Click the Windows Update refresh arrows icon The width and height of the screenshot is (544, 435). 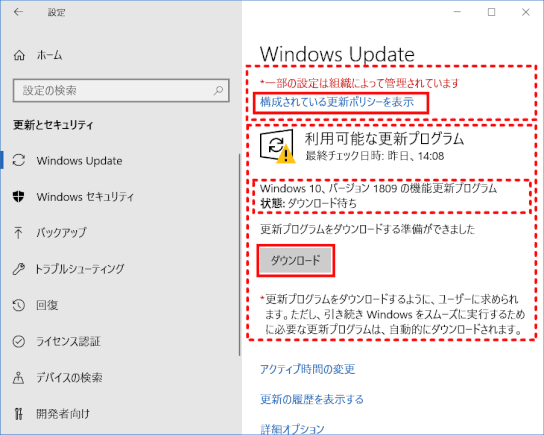point(19,160)
